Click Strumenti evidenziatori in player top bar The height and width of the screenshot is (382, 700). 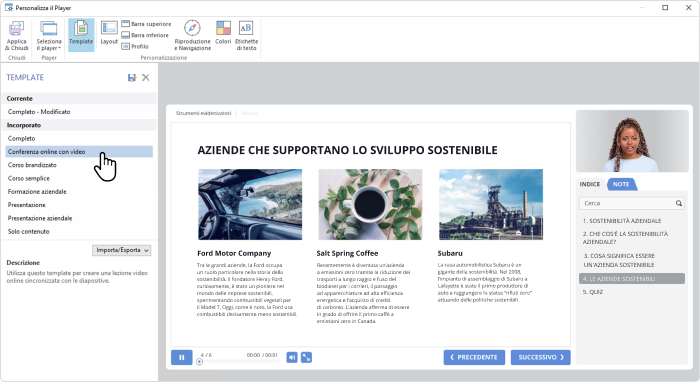pyautogui.click(x=204, y=113)
